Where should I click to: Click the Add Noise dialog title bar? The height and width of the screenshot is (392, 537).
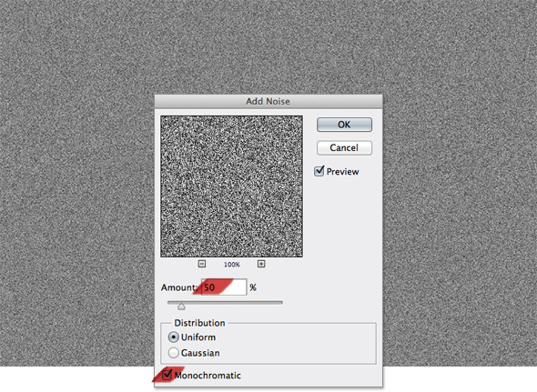[268, 101]
